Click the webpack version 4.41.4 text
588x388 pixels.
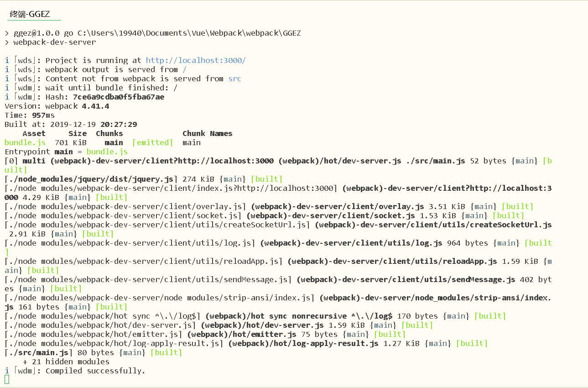point(95,106)
